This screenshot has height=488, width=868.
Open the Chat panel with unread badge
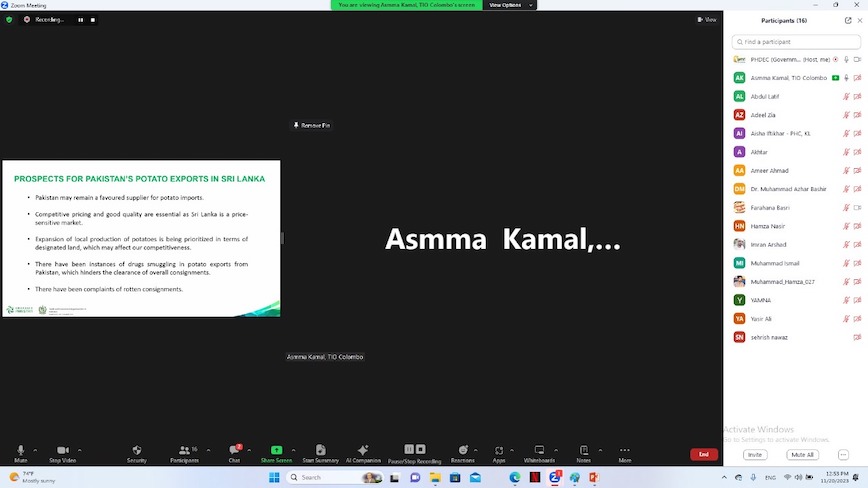tap(234, 450)
